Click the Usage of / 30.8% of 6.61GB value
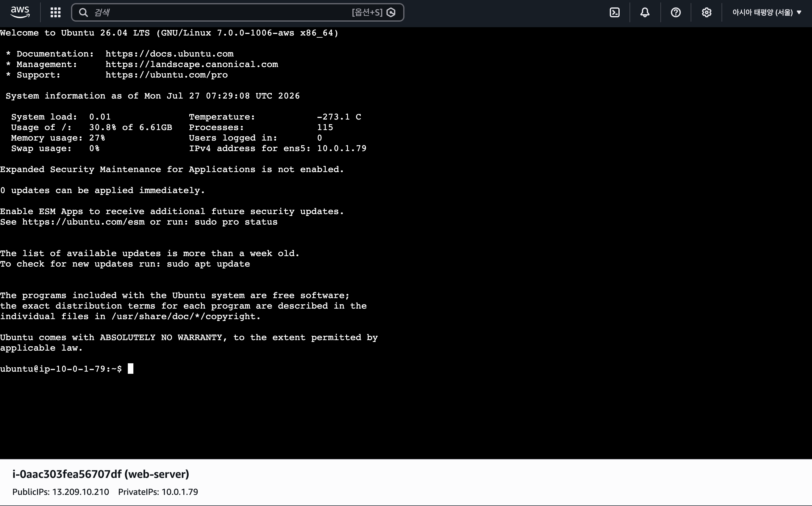Screen dimensions: 812x506 [x=130, y=127]
